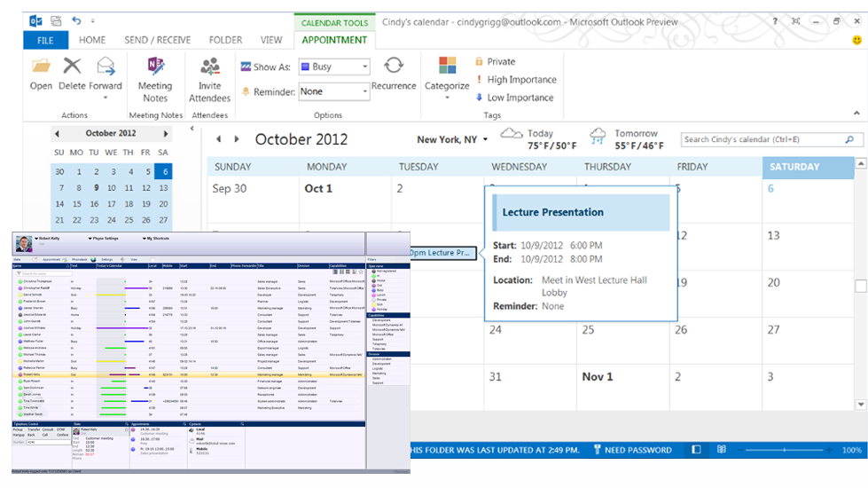Click calendar scrollbar up arrow
This screenshot has height=488, width=868.
pyautogui.click(x=861, y=163)
